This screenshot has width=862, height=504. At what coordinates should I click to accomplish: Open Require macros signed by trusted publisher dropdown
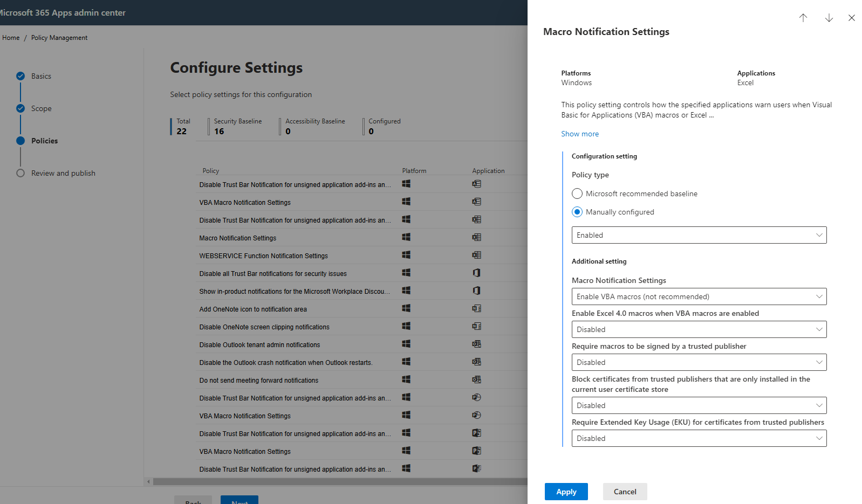(699, 362)
